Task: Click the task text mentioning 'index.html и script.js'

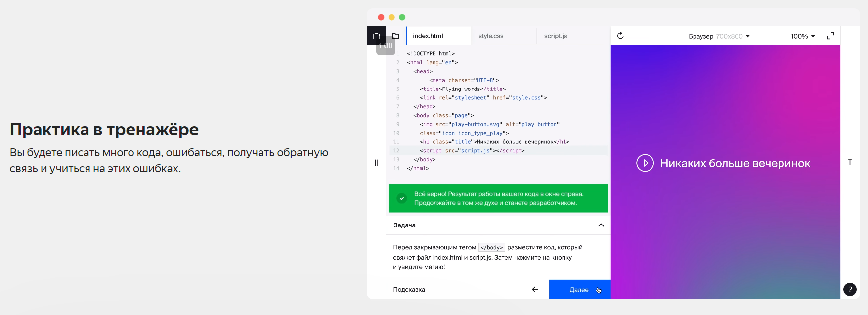Action: point(482,258)
